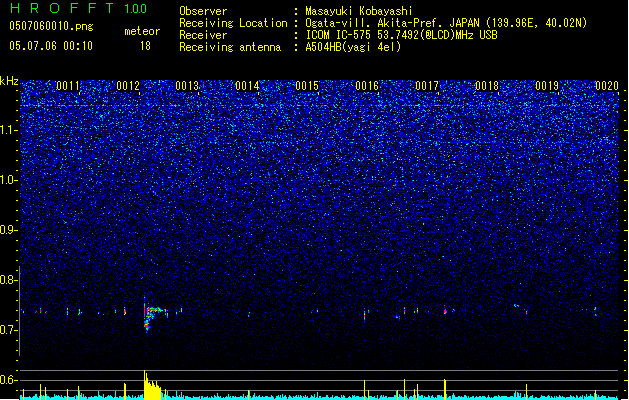Click the 0015 time marker
The height and width of the screenshot is (400, 629).
pyautogui.click(x=307, y=86)
